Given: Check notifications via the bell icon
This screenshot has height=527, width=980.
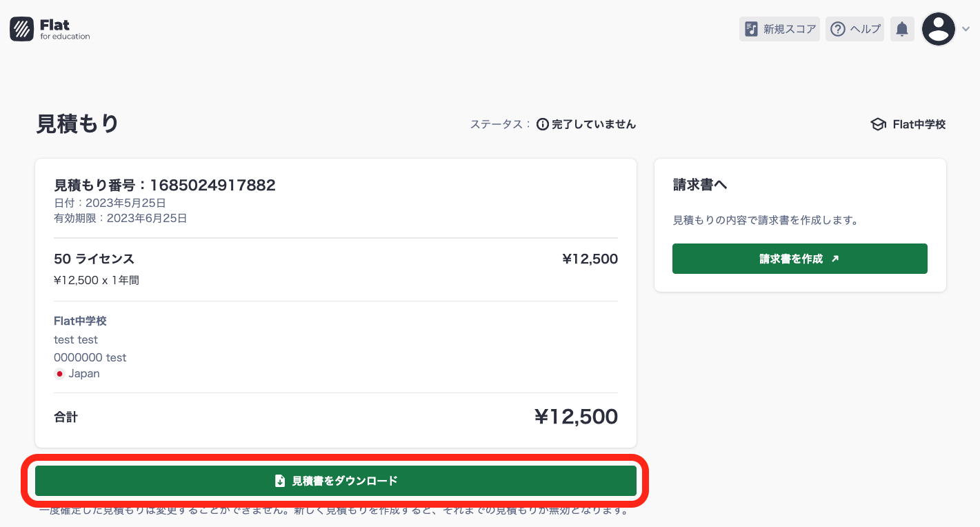Looking at the screenshot, I should click(x=902, y=28).
